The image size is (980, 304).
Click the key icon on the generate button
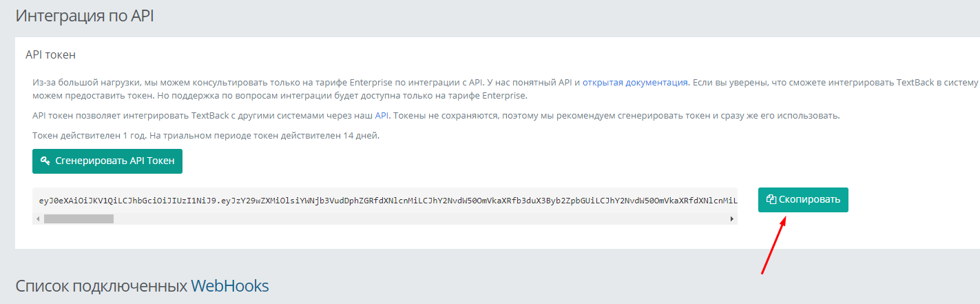point(45,161)
